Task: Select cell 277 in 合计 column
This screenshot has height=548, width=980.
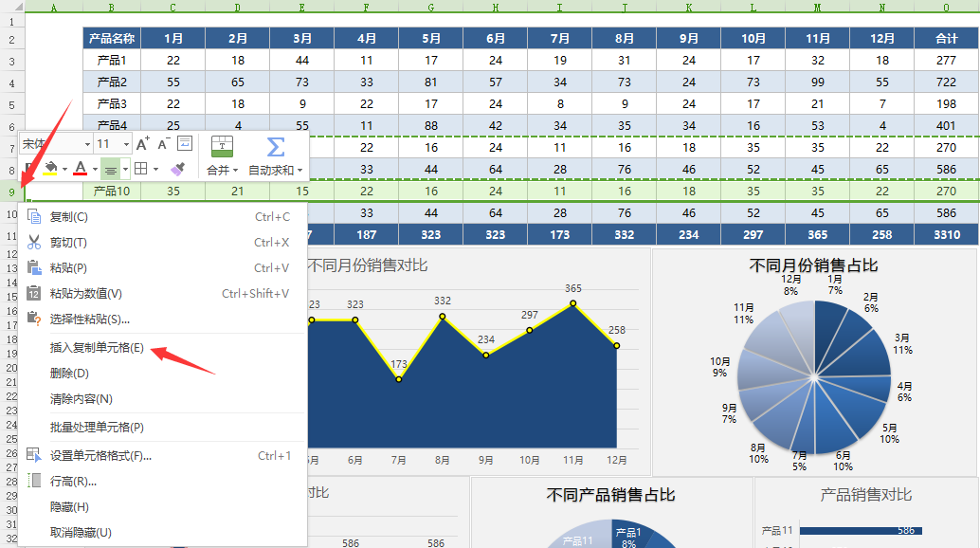Action: click(x=946, y=61)
